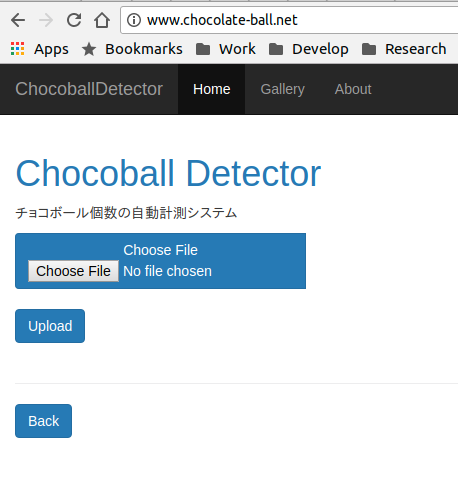
Task: Go to the browser home page icon
Action: (x=102, y=20)
